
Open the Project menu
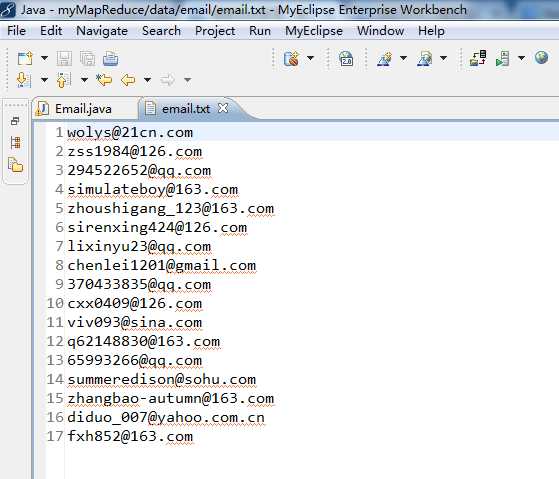pyautogui.click(x=215, y=31)
